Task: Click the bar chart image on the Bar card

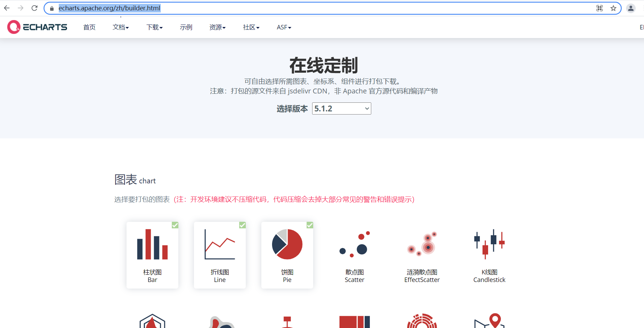Action: (x=152, y=244)
